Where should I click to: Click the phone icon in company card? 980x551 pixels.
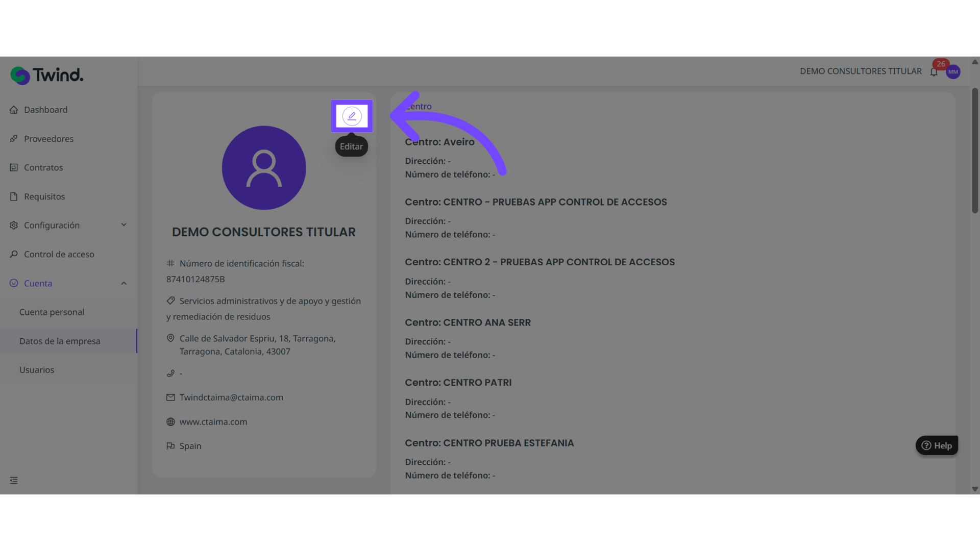[x=170, y=373]
